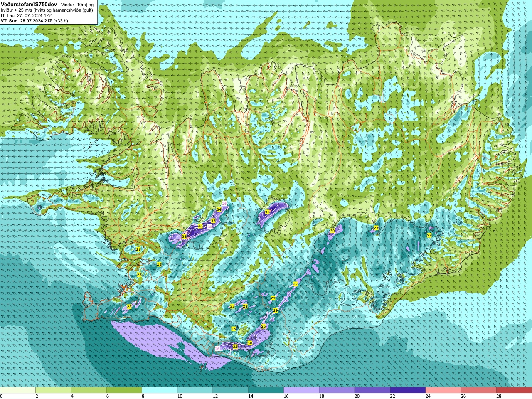Click the legend tick label 12
The width and height of the screenshot is (532, 399).
click(x=215, y=396)
